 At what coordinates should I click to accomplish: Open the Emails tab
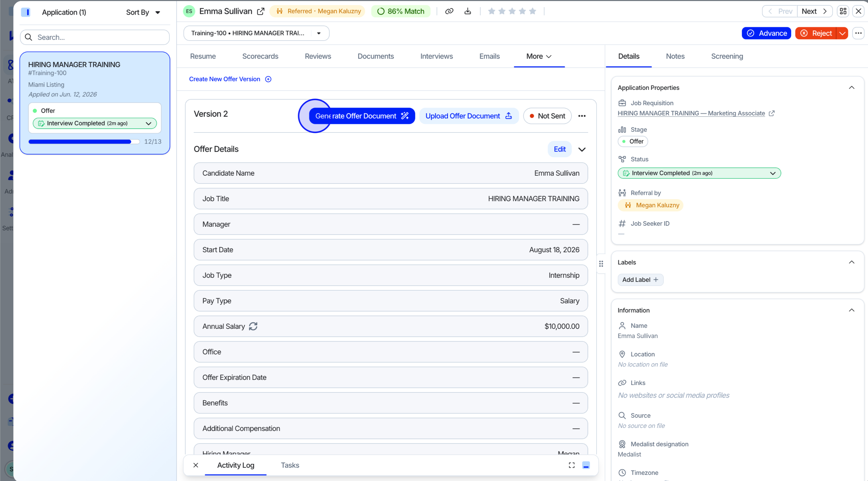click(x=489, y=57)
